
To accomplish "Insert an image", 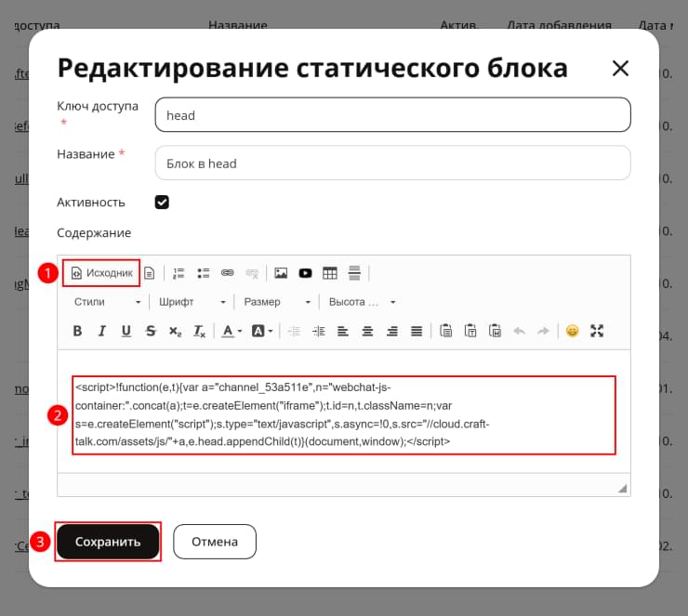I will click(281, 273).
